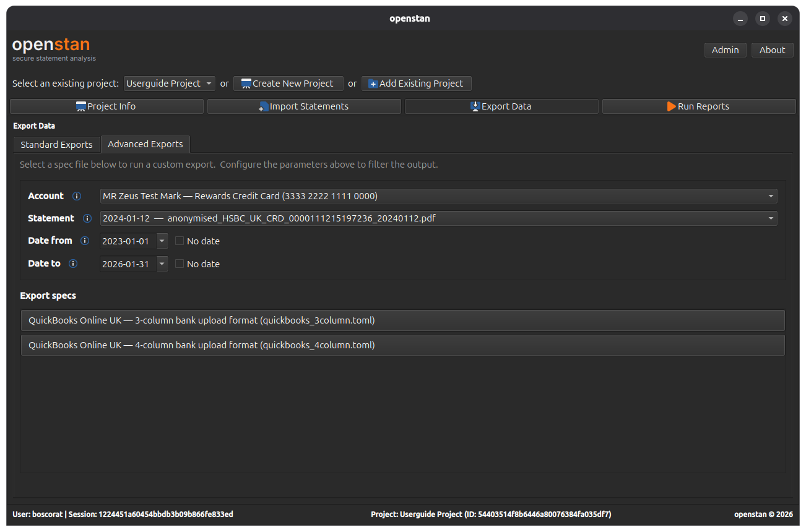Open the Admin page

[725, 50]
